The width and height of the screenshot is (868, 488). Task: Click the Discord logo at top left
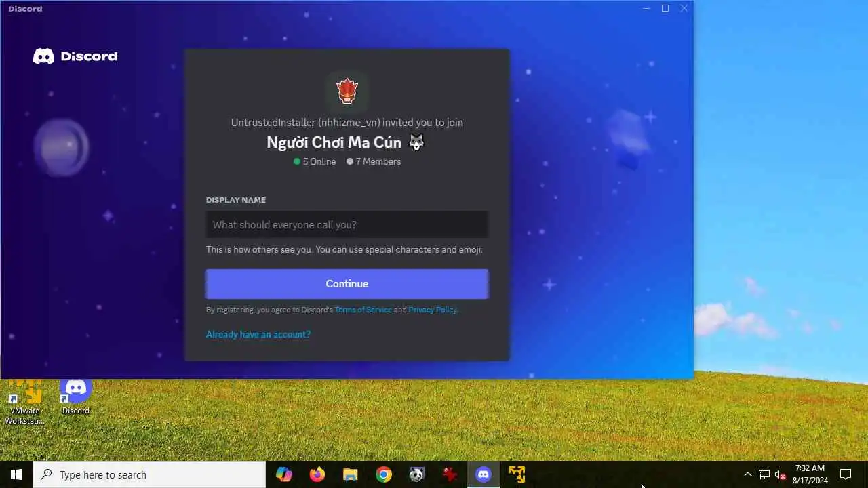pyautogui.click(x=75, y=56)
